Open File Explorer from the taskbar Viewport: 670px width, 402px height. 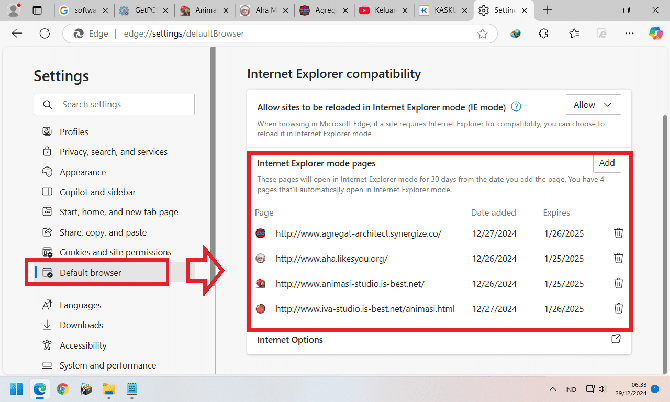pyautogui.click(x=109, y=389)
